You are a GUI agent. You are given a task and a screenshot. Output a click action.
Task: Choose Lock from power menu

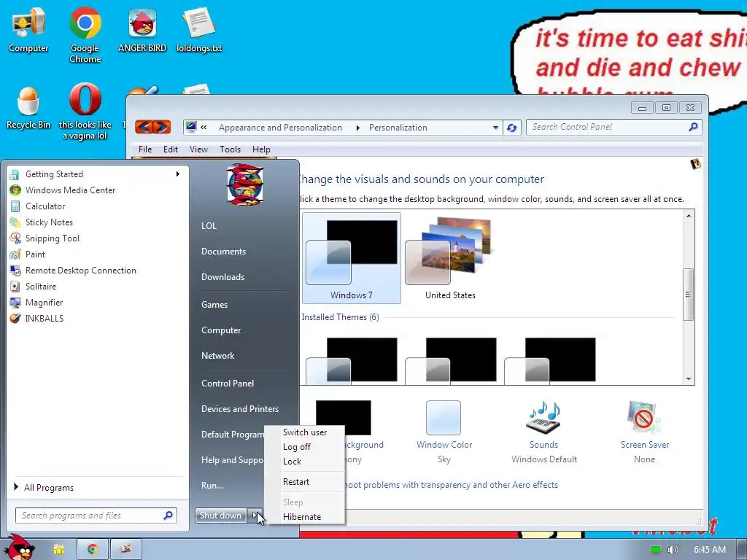tap(292, 461)
